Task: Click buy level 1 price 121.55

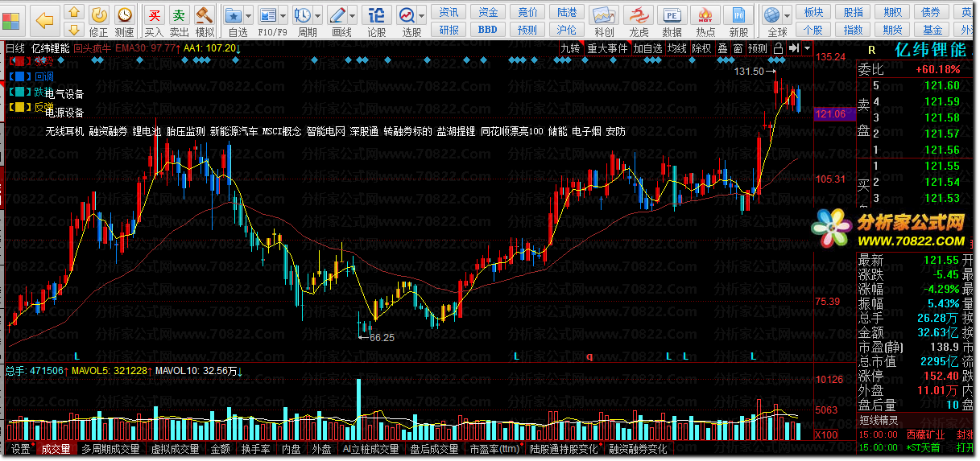Action: pyautogui.click(x=942, y=166)
